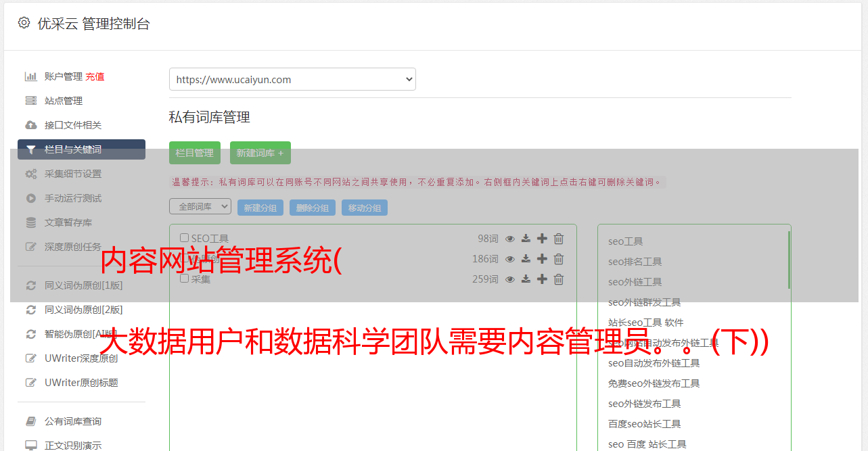Click the cloud icon for 接口文件相关

[30, 125]
